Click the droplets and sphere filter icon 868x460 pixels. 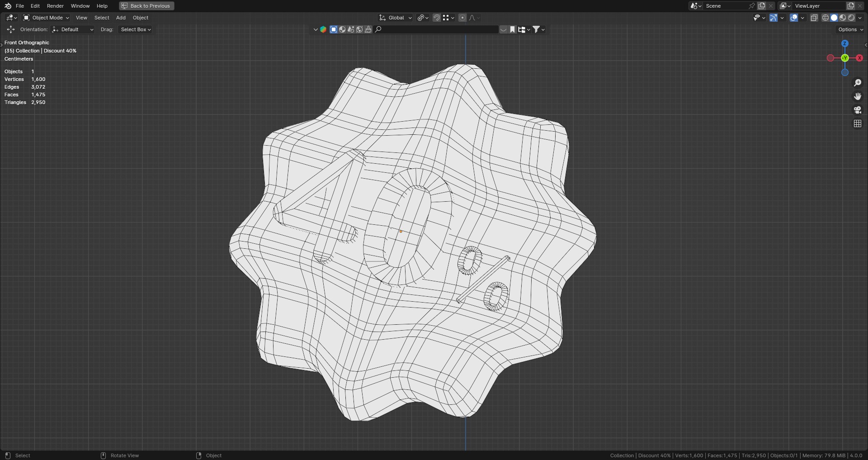point(351,29)
